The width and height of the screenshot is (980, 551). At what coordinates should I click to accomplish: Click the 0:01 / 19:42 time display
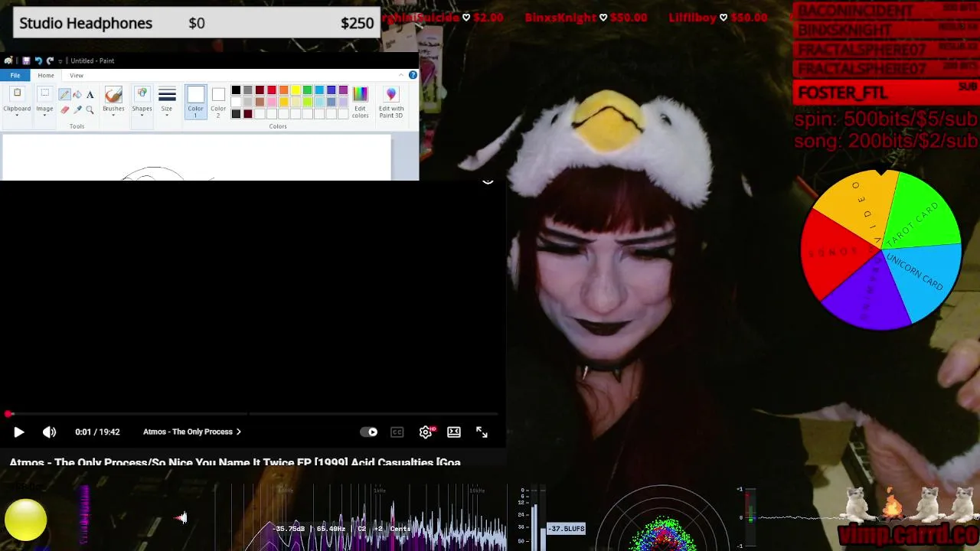(97, 432)
